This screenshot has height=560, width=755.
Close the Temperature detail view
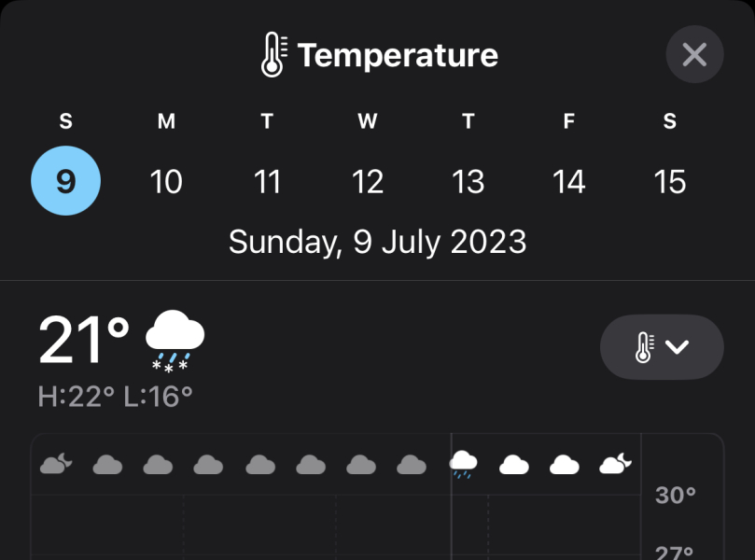693,54
